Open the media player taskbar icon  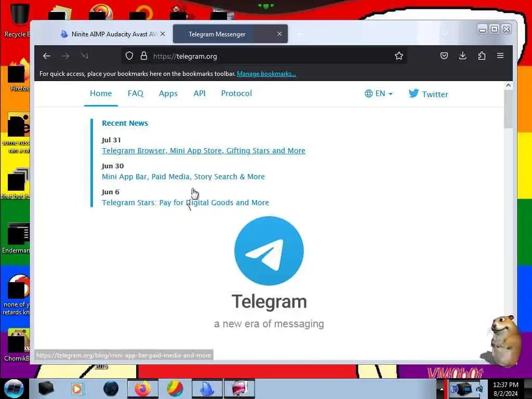[x=77, y=389]
